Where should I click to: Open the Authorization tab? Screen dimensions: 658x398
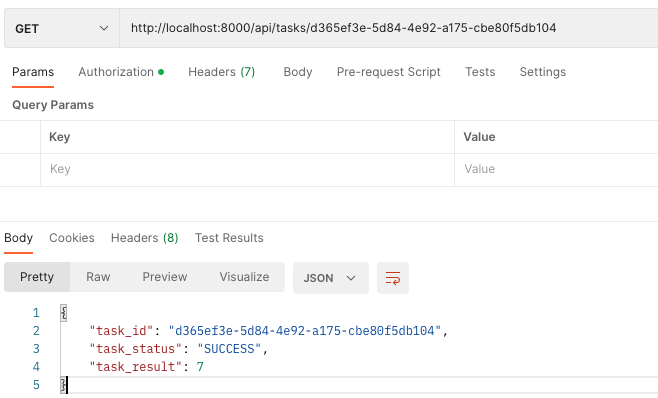click(x=121, y=72)
